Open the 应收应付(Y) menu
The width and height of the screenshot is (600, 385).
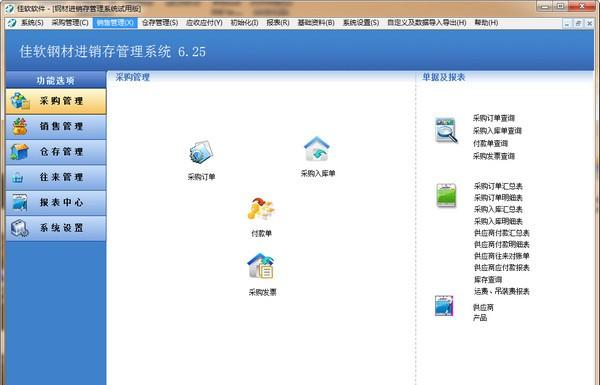click(204, 23)
